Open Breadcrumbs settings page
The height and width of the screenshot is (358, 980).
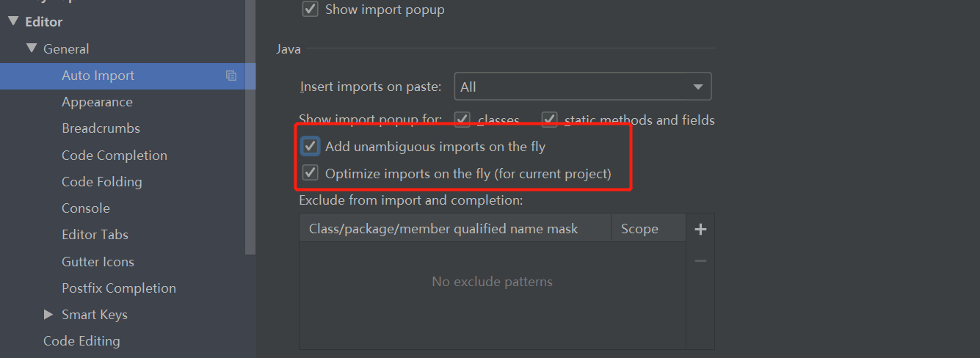tap(101, 128)
